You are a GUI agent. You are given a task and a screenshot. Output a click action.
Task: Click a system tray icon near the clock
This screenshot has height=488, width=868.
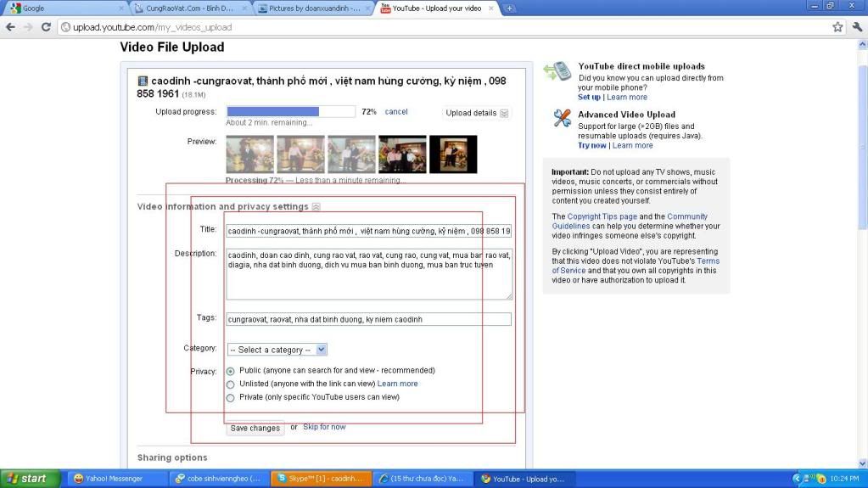[x=821, y=479]
